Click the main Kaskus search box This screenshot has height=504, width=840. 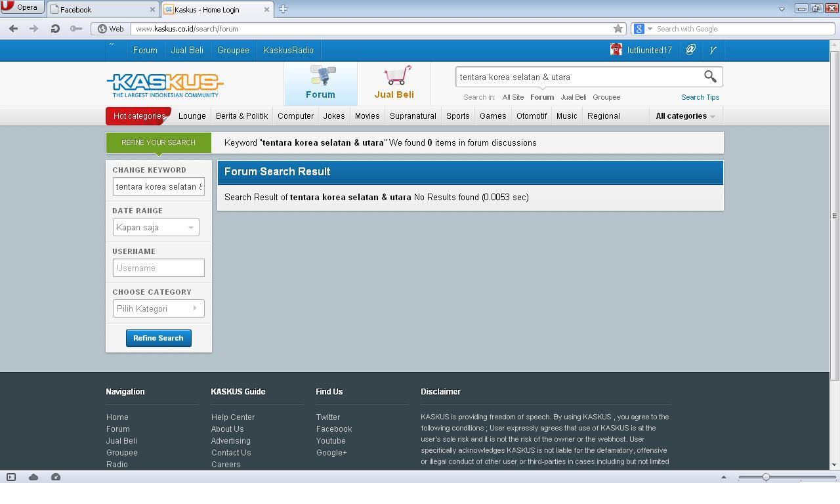coord(579,77)
